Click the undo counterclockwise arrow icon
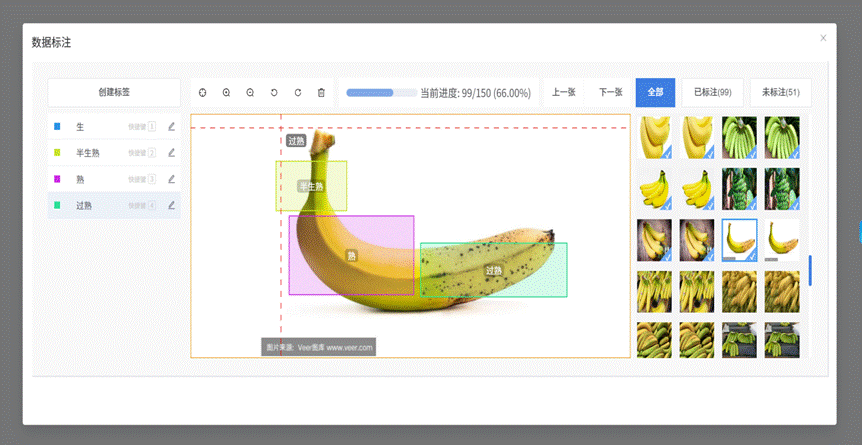Image resolution: width=862 pixels, height=445 pixels. click(x=274, y=93)
